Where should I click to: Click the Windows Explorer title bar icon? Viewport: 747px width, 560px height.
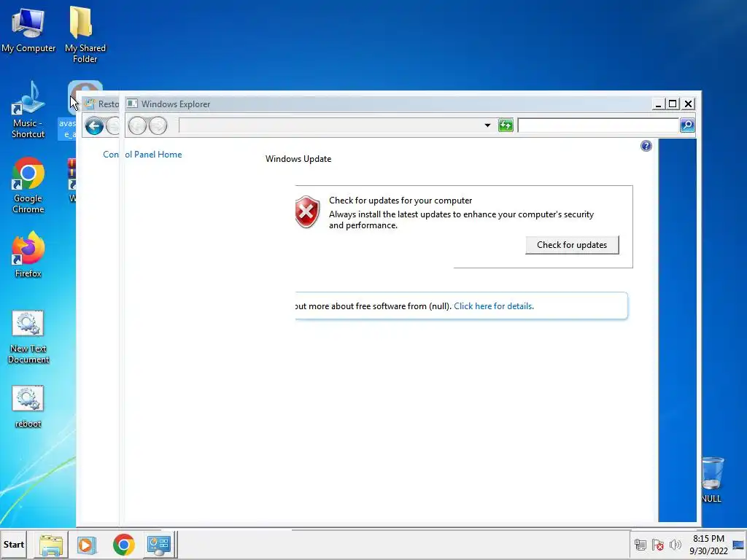click(x=133, y=104)
